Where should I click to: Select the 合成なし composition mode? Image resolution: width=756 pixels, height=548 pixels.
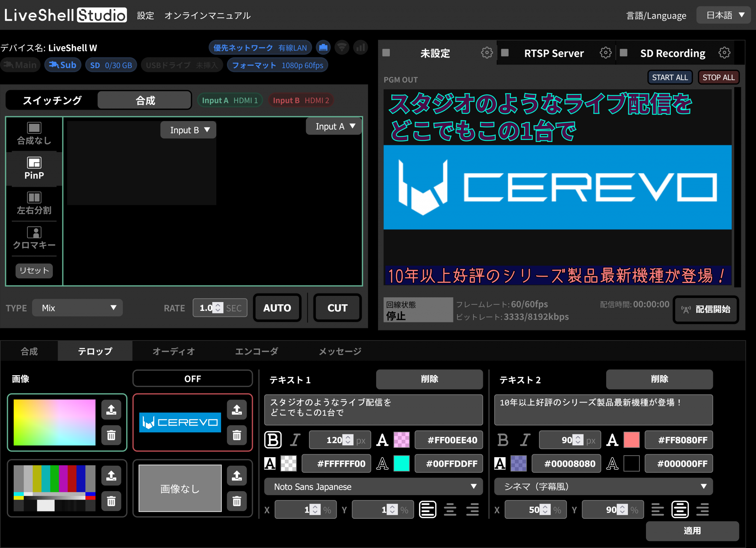click(x=34, y=134)
